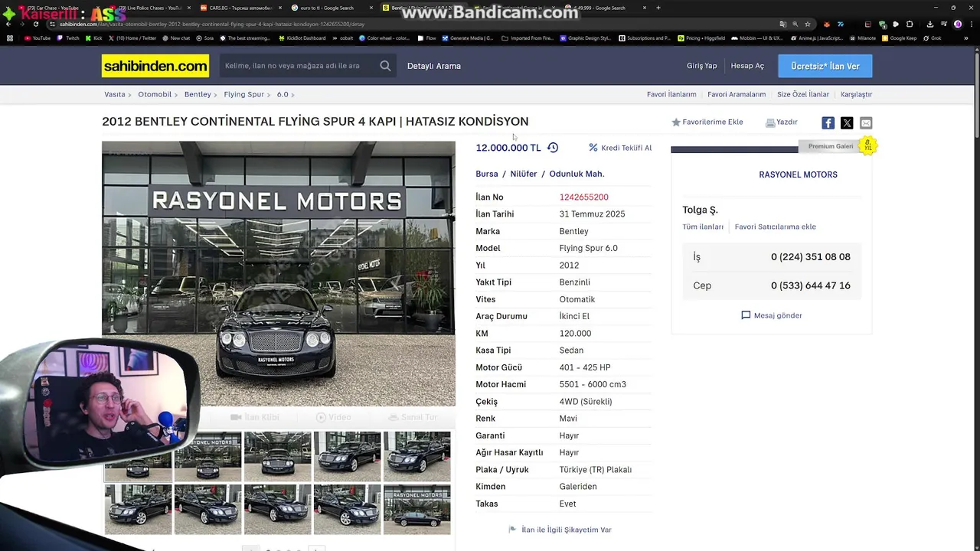The width and height of the screenshot is (980, 551).
Task: Open Kick bookmark
Action: click(x=94, y=38)
